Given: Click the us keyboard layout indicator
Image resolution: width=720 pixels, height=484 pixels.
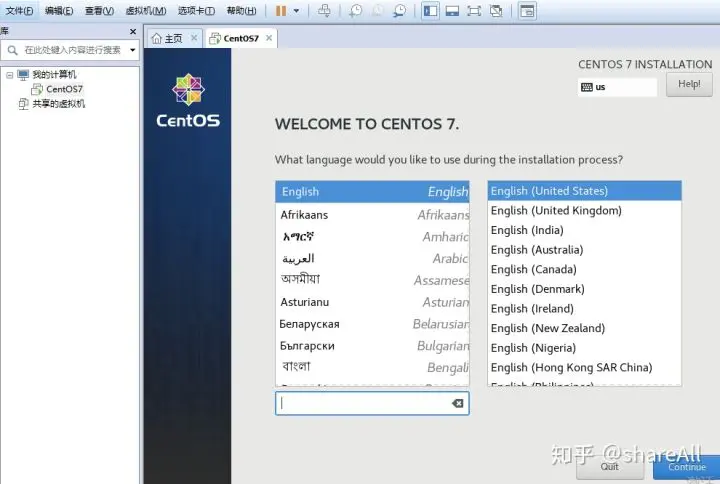Looking at the screenshot, I should coord(617,87).
